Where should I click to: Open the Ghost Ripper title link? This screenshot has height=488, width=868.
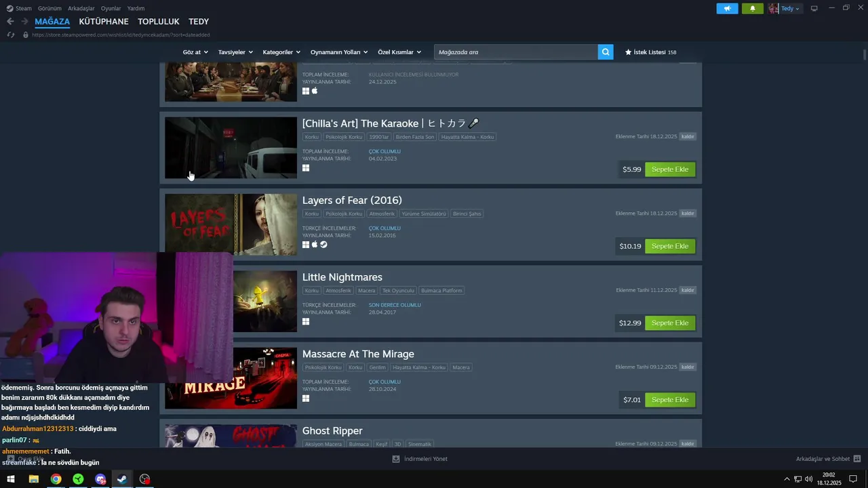click(332, 431)
